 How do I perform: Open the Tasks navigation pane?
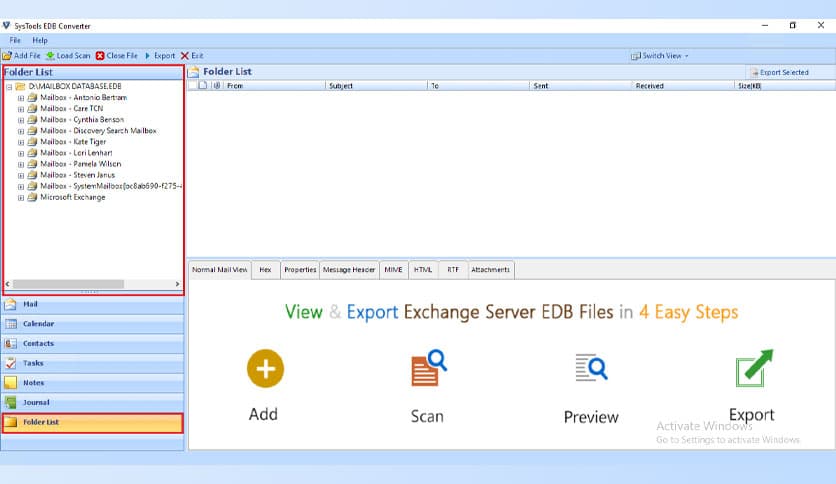93,364
